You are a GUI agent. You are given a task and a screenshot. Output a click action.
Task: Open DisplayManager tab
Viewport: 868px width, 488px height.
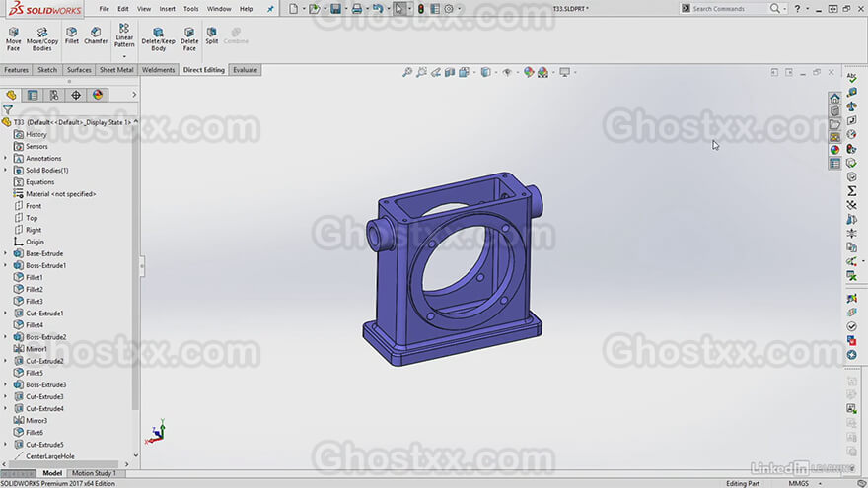point(98,95)
